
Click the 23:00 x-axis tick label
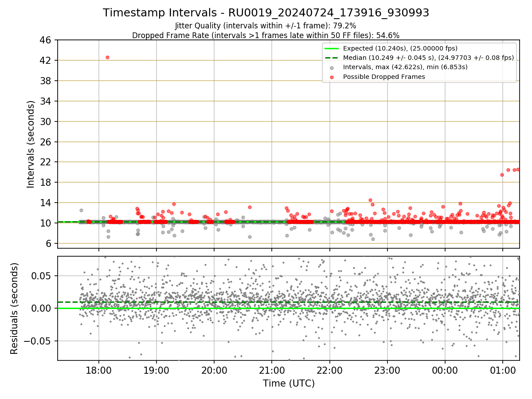[x=387, y=370]
